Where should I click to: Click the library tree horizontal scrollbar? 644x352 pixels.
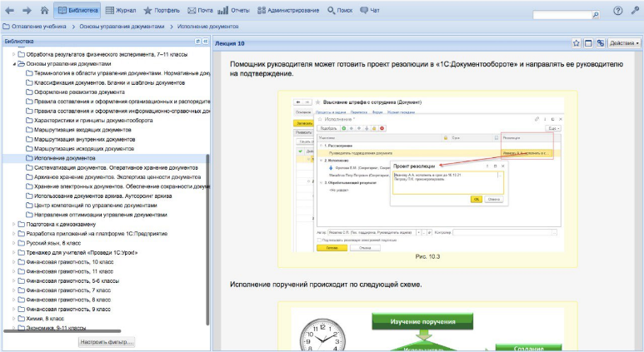[62, 330]
